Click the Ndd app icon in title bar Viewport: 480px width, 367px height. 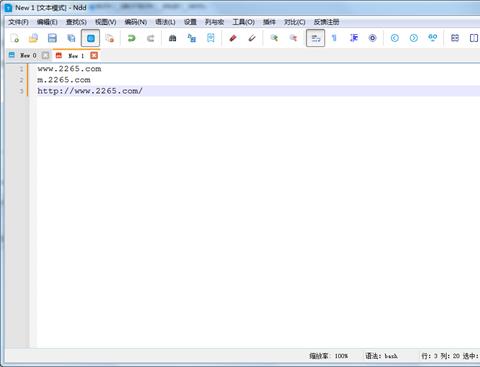(x=8, y=8)
